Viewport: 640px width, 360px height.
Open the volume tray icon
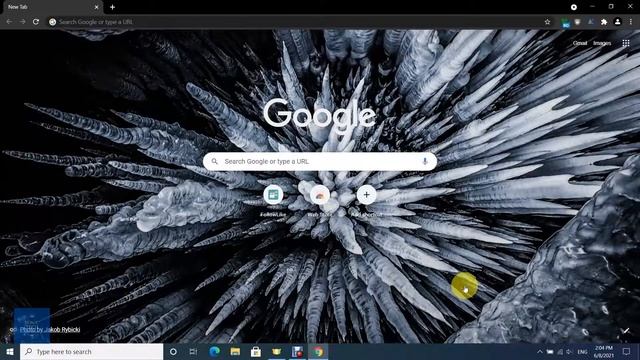pyautogui.click(x=569, y=351)
